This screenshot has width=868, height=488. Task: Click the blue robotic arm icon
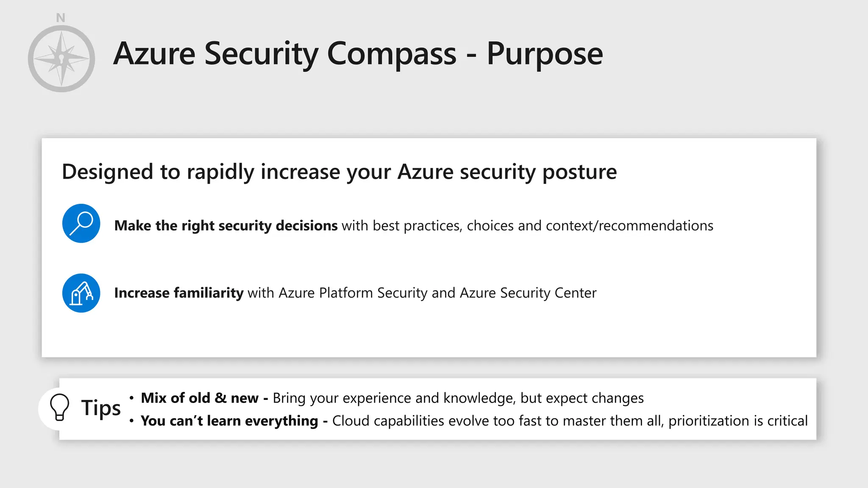click(x=81, y=293)
